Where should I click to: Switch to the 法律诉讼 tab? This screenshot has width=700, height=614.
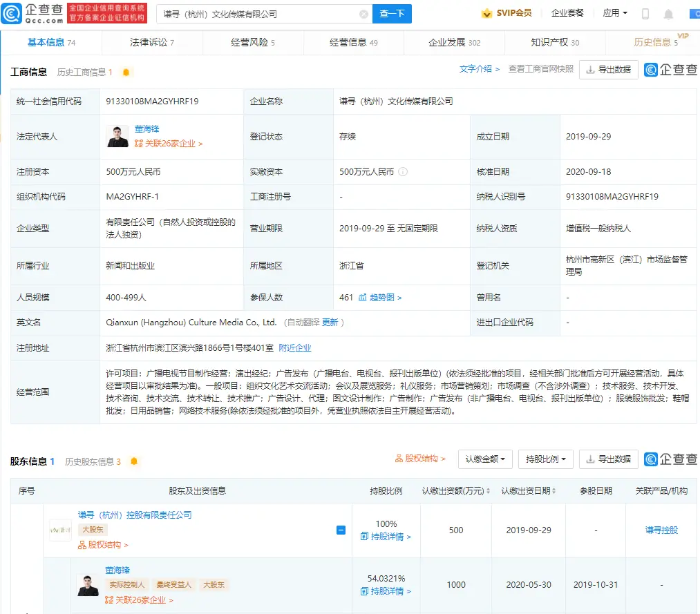point(151,42)
